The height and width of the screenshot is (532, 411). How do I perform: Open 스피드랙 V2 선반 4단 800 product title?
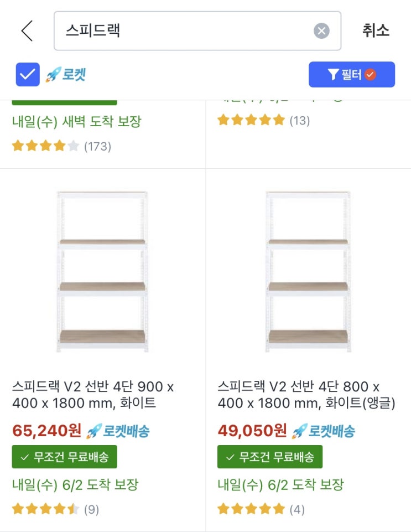[306, 395]
